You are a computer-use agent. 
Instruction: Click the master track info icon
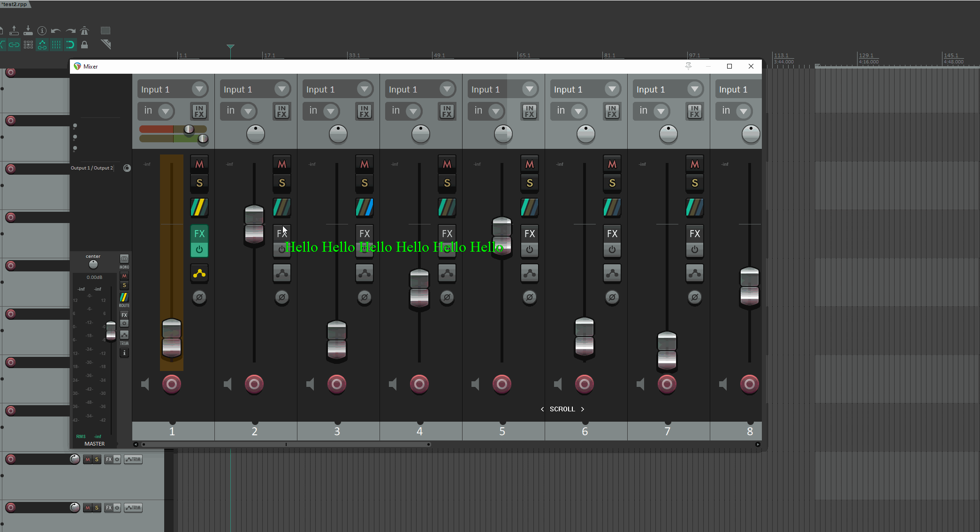coord(124,353)
